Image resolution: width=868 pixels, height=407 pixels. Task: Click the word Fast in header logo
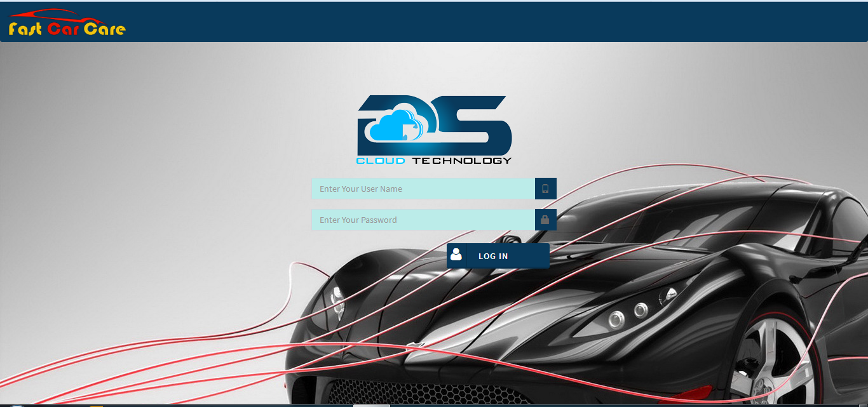(25, 29)
